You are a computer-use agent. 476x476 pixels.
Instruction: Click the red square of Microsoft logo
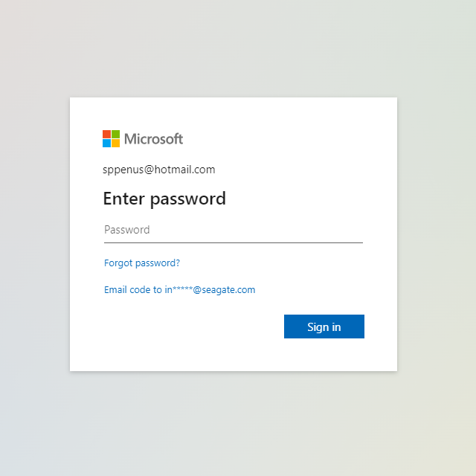point(106,134)
